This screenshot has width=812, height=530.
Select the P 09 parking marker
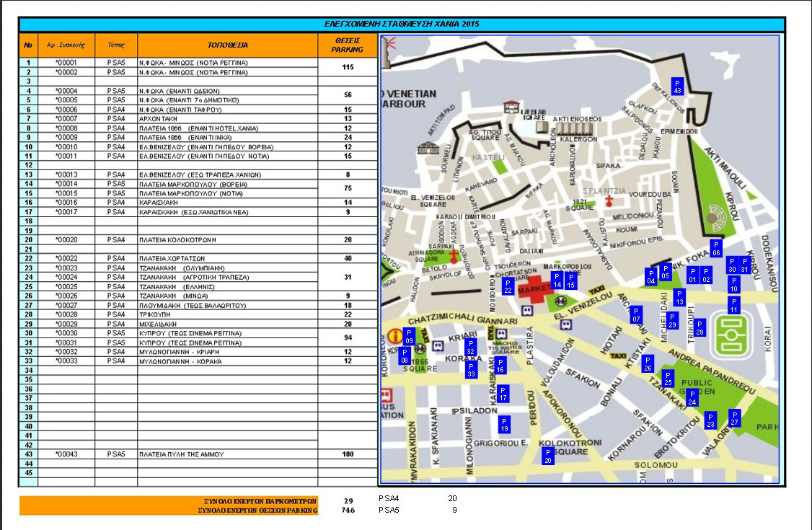click(409, 337)
